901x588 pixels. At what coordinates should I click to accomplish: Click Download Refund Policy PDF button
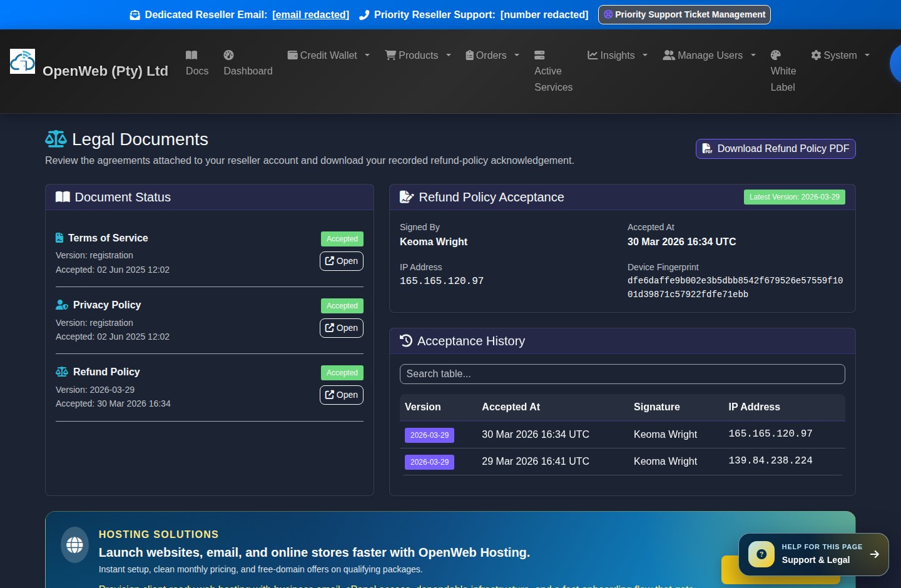(x=776, y=149)
